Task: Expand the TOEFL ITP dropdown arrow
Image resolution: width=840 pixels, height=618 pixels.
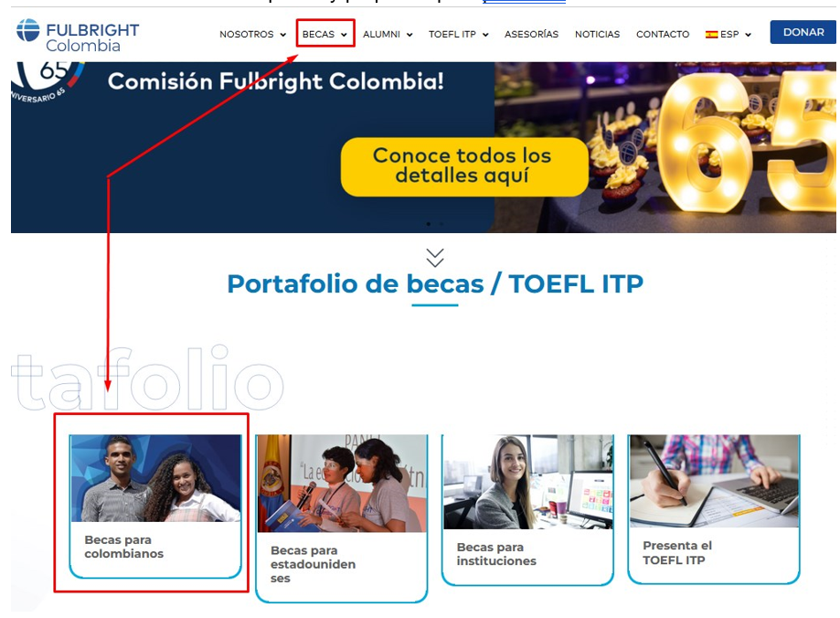Action: pyautogui.click(x=485, y=35)
